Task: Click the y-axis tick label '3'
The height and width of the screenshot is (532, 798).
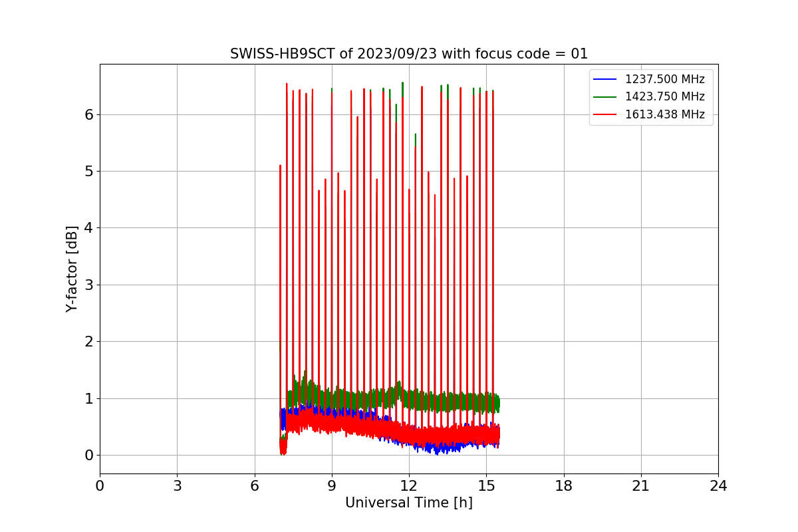Action: click(89, 285)
